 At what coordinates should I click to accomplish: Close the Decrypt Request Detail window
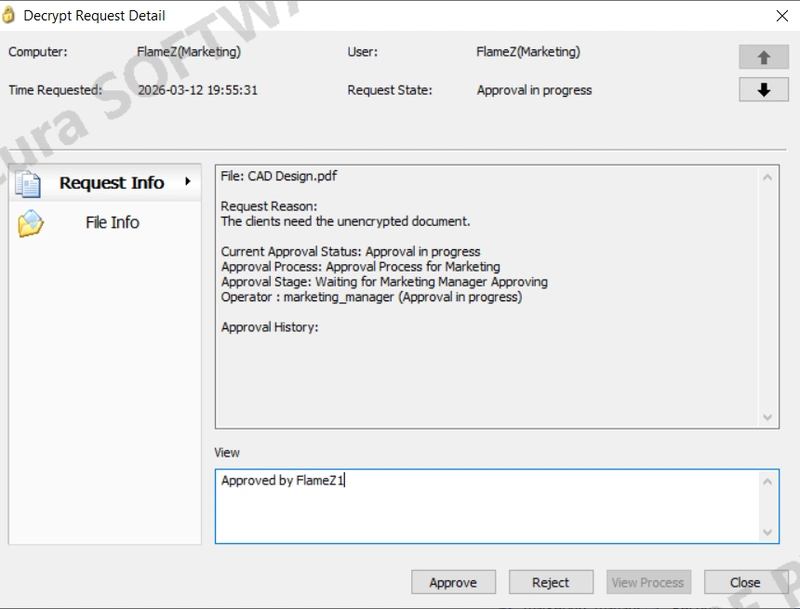(x=782, y=16)
